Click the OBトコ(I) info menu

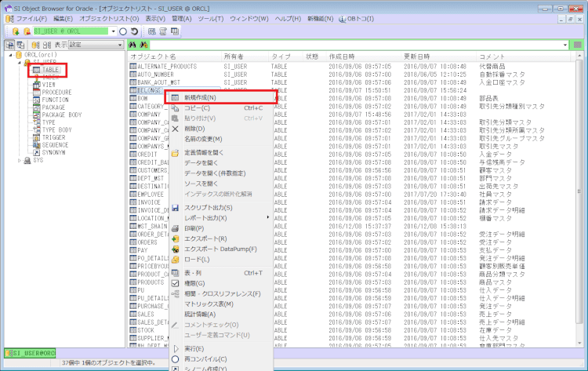coord(356,19)
